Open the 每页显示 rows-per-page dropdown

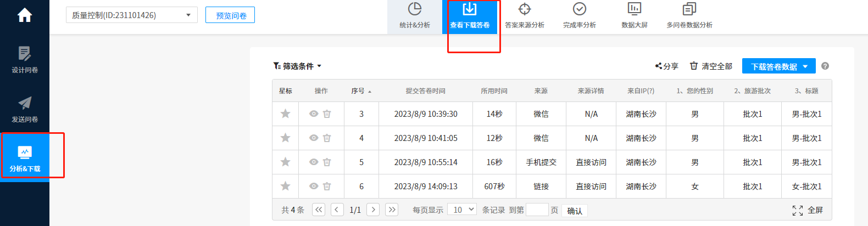pos(461,210)
